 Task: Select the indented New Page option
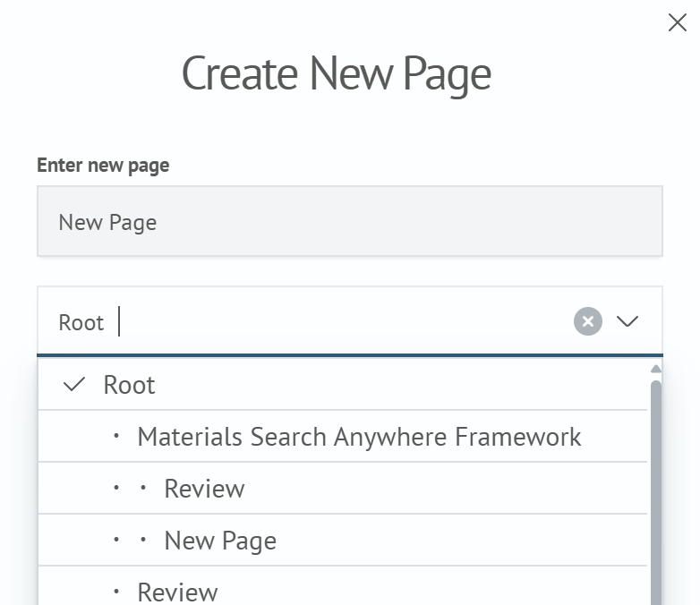click(343, 540)
